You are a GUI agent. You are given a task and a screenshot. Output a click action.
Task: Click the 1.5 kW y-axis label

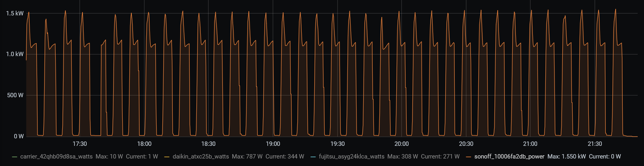pyautogui.click(x=15, y=13)
